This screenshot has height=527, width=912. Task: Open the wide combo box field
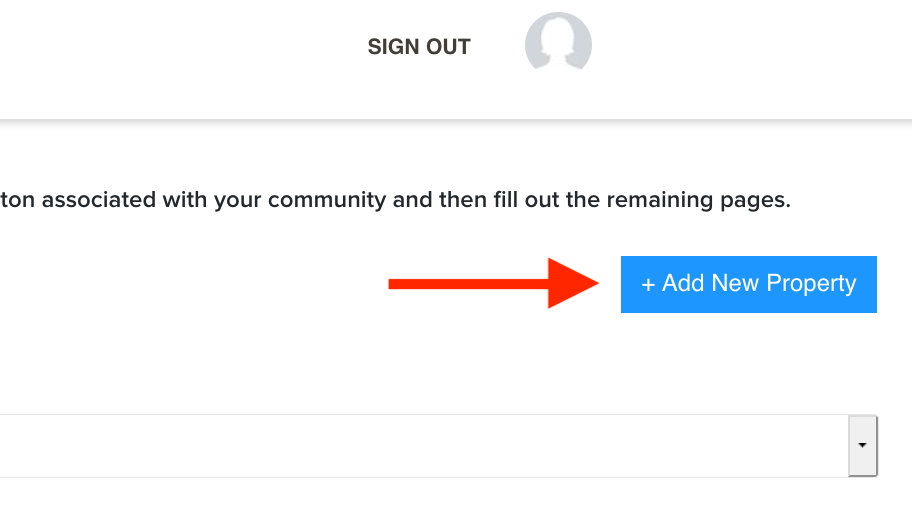click(439, 446)
